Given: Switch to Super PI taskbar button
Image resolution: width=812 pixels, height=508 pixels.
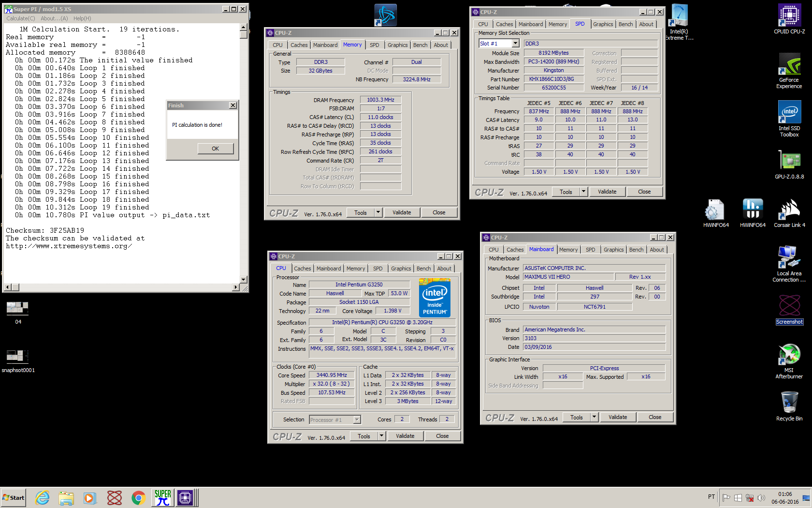Looking at the screenshot, I should click(x=163, y=498).
